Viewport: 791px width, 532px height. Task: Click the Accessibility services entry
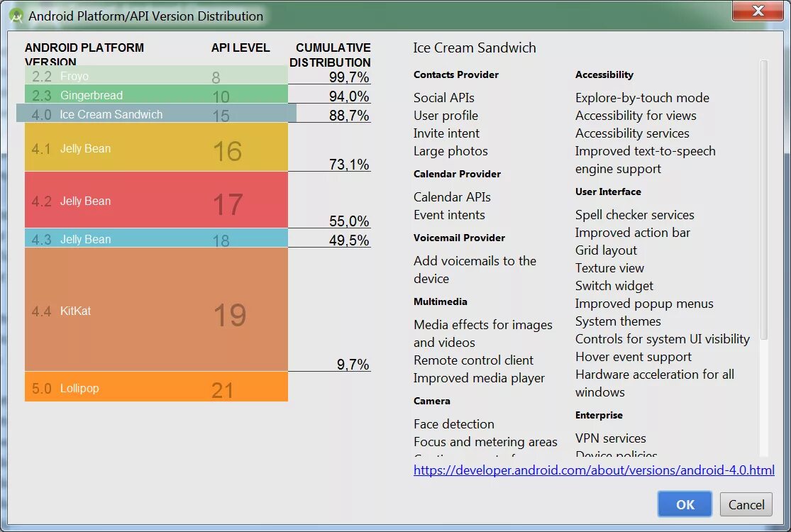tap(632, 133)
